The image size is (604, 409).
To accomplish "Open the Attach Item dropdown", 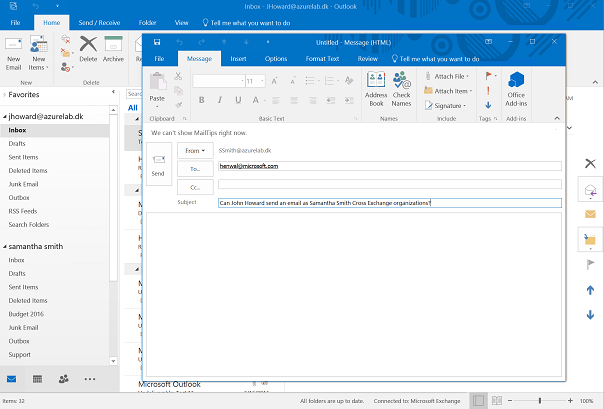I will pyautogui.click(x=448, y=91).
